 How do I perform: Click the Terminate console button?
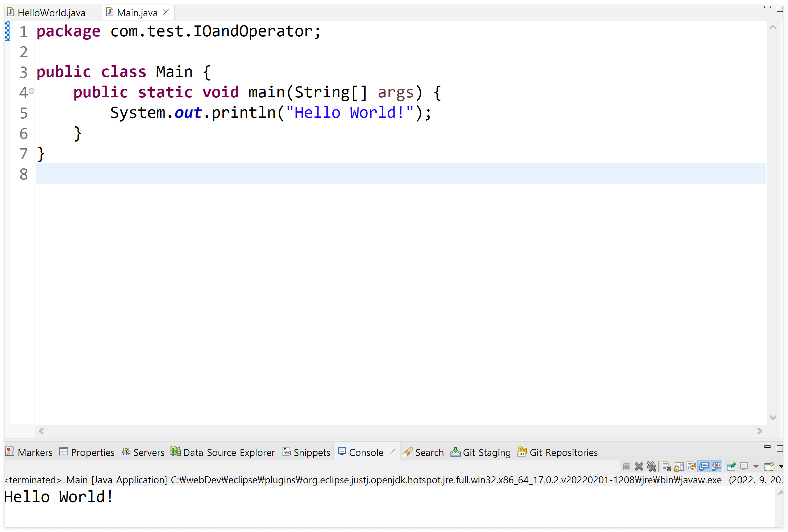coord(626,467)
